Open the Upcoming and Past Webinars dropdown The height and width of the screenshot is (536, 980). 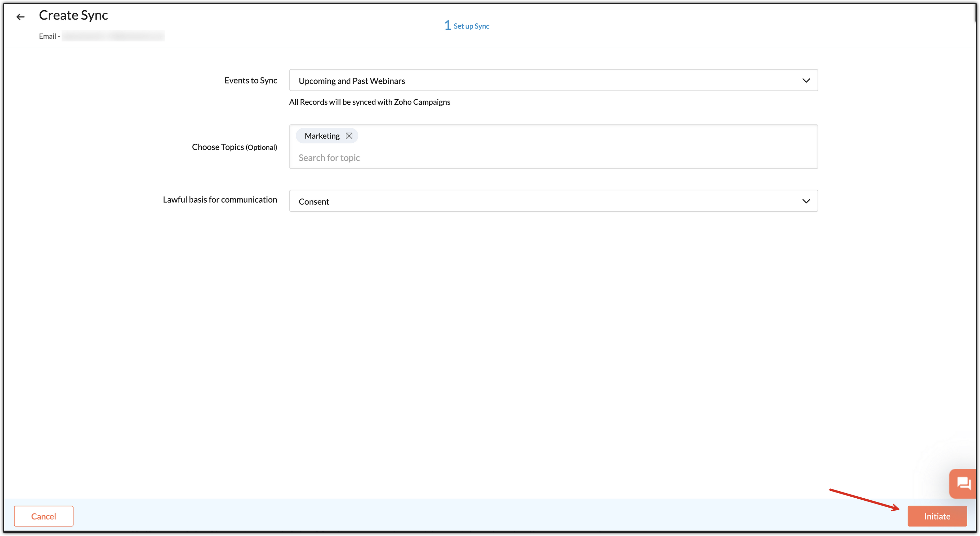pos(553,80)
